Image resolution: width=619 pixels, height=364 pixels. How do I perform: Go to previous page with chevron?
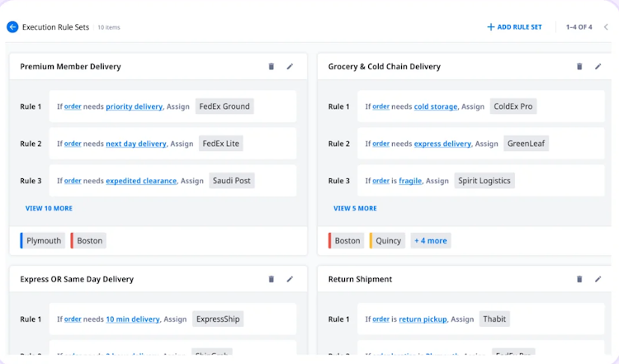coord(606,27)
